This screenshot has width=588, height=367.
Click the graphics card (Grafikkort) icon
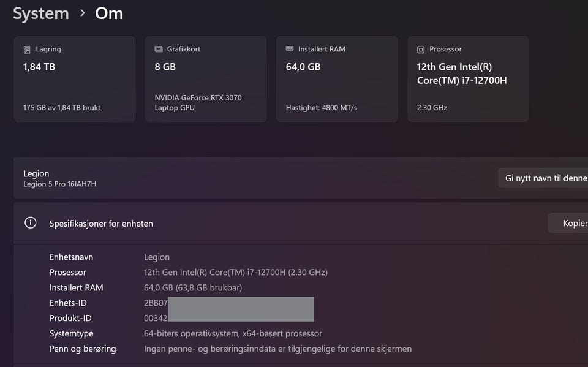tap(158, 50)
